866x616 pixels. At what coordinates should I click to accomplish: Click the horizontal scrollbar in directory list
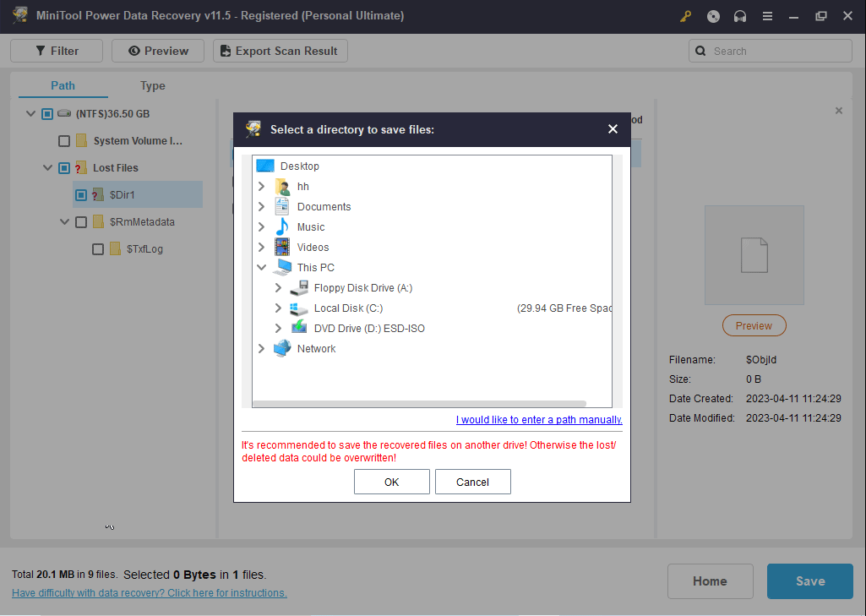419,404
